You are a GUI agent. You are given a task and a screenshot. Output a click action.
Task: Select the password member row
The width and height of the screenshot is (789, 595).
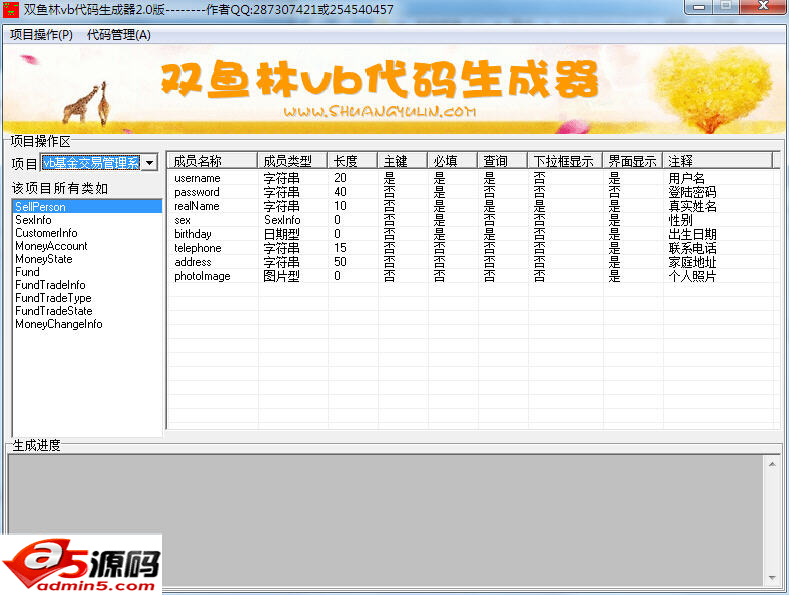pos(470,192)
